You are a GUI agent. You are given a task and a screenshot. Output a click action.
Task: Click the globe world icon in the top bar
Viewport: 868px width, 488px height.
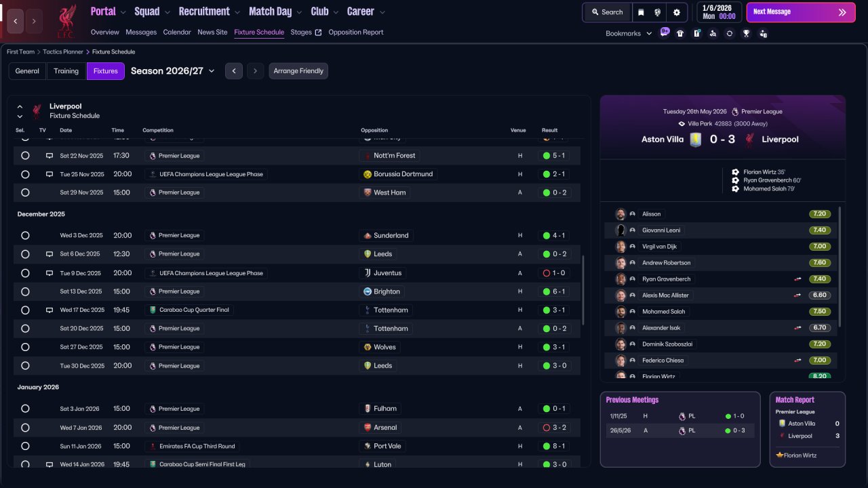(x=657, y=12)
